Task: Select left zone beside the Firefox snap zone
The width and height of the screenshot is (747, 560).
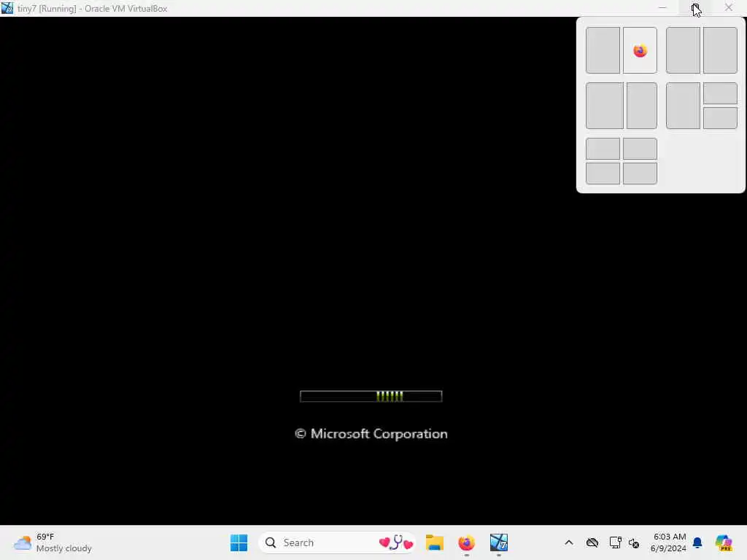Action: [603, 50]
